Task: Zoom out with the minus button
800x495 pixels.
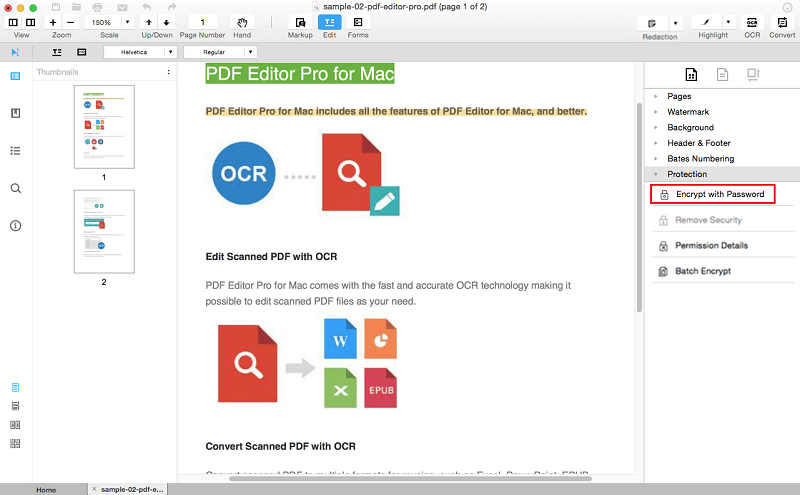Action: pos(70,22)
